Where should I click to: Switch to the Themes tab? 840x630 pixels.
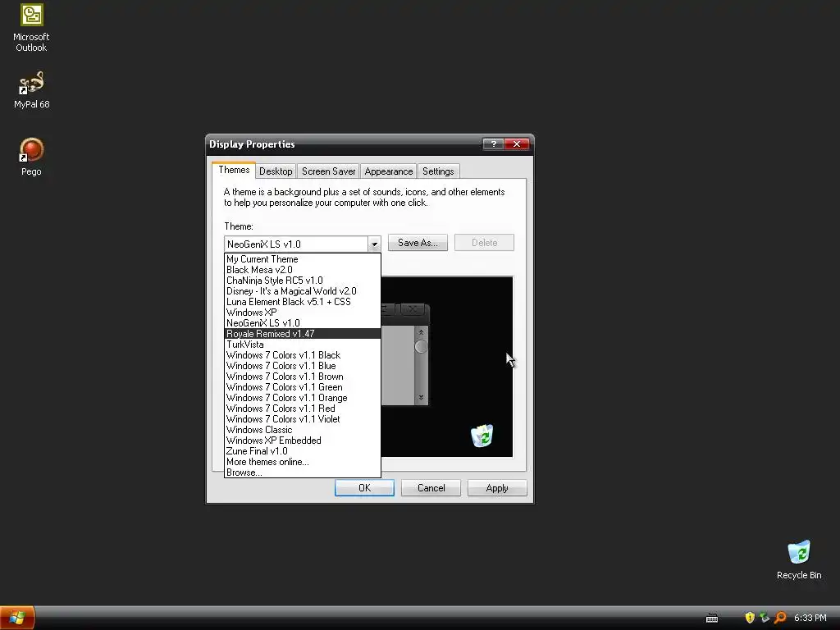[x=234, y=170]
